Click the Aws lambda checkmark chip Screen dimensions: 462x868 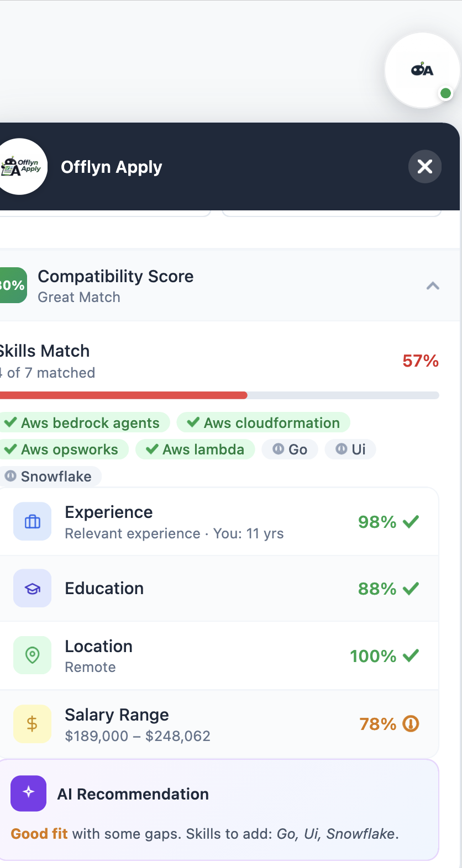pyautogui.click(x=195, y=449)
